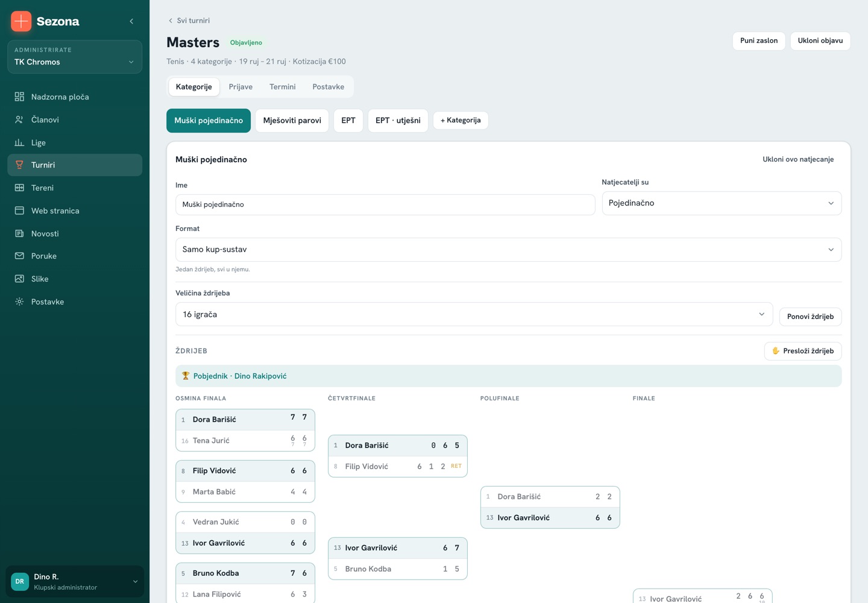Add a new Kategorija
This screenshot has height=603, width=868.
(x=461, y=120)
